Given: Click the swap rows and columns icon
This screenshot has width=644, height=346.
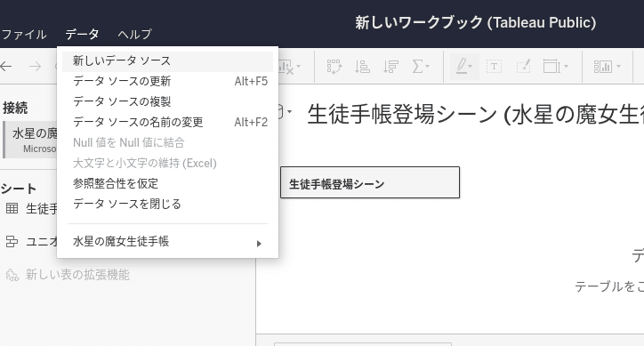Looking at the screenshot, I should (x=334, y=67).
